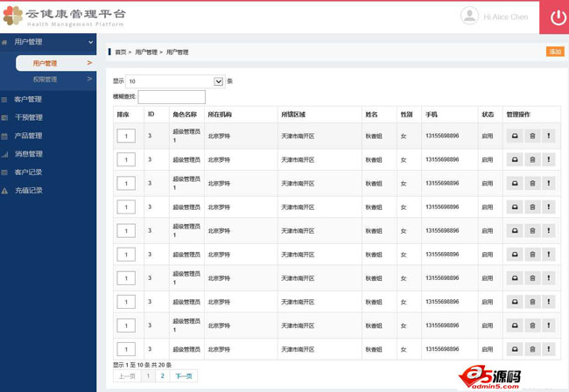The image size is (569, 392).
Task: Click the trash icon in the last row
Action: pyautogui.click(x=532, y=350)
